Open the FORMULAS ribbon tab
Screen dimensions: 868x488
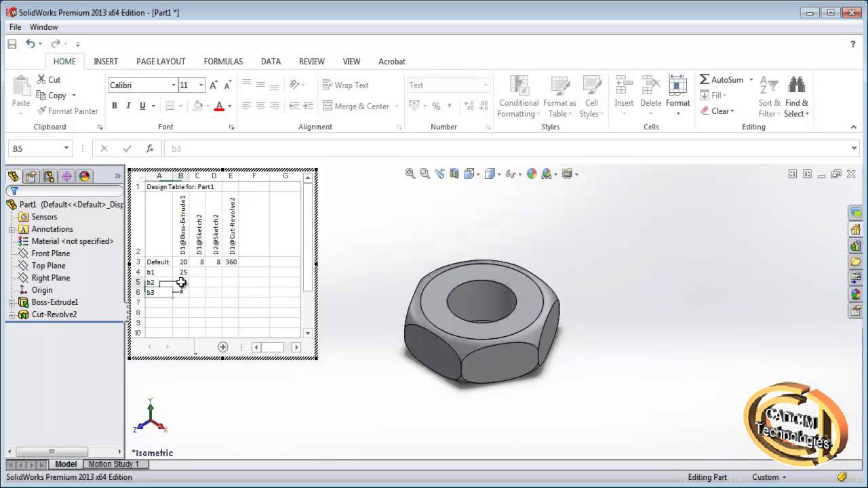point(223,61)
